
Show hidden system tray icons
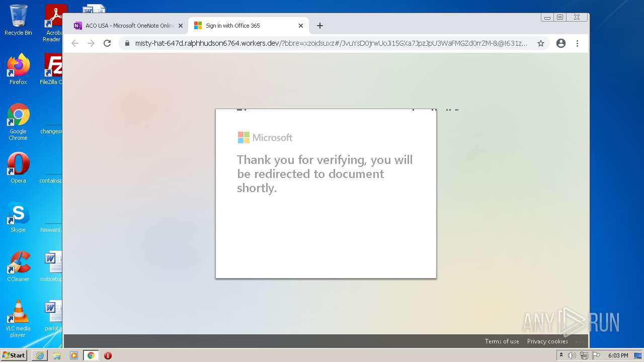click(561, 355)
